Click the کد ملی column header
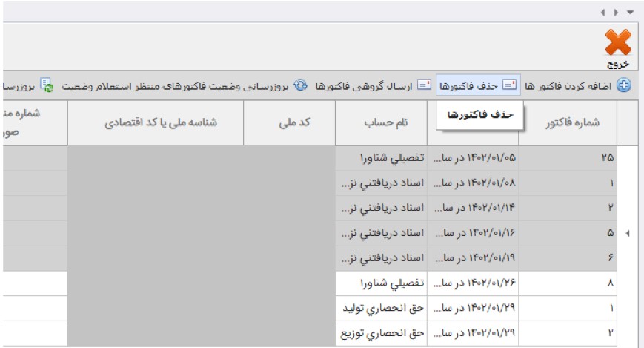The image size is (644, 348). [291, 122]
